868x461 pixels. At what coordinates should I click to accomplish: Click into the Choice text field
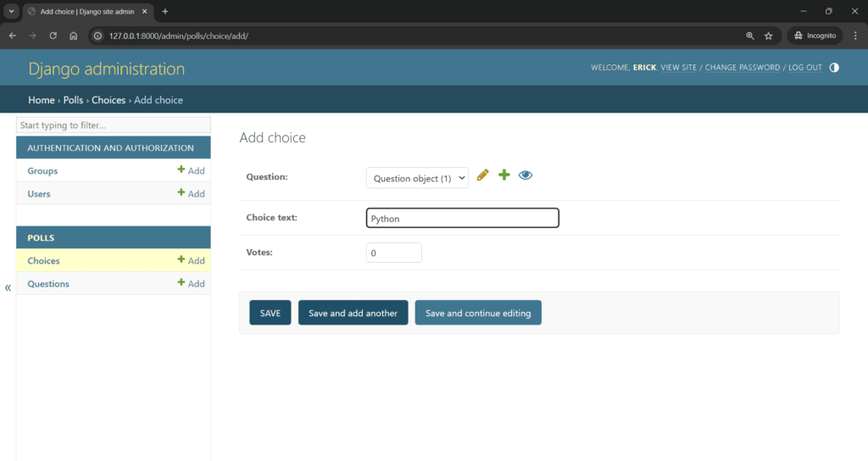[x=462, y=218]
